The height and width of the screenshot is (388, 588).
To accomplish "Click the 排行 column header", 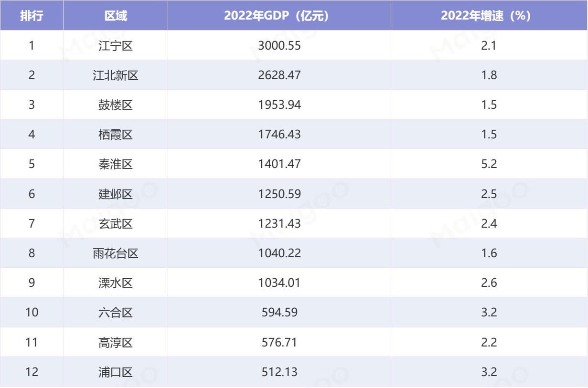I will pyautogui.click(x=32, y=15).
